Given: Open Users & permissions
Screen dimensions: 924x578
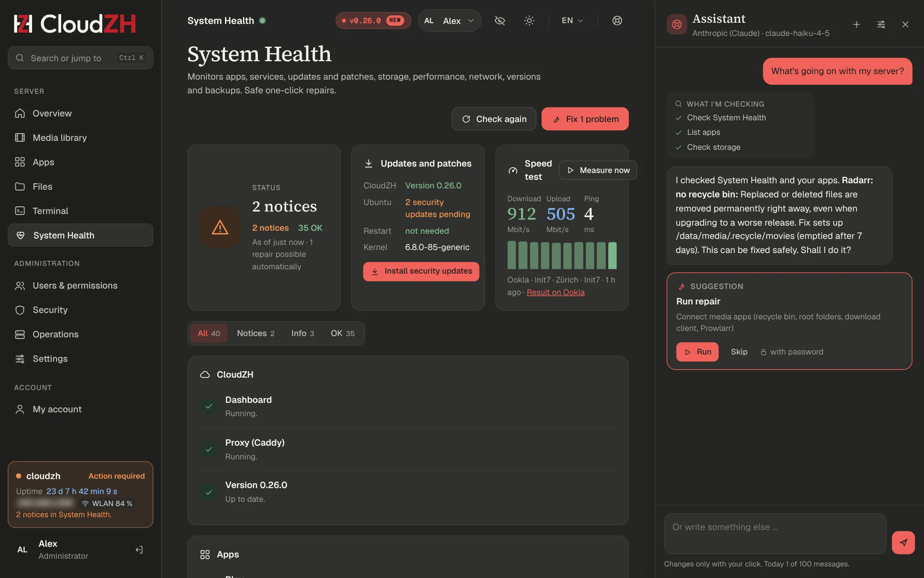Looking at the screenshot, I should [x=80, y=286].
